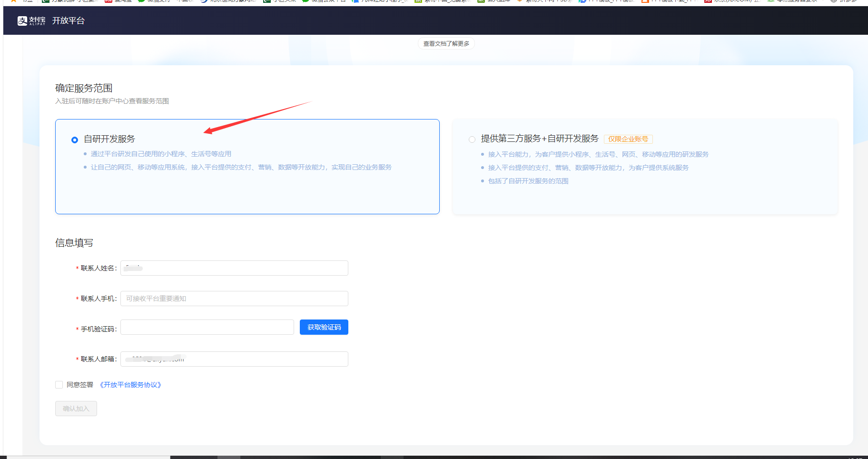Open the 开放平台 header title
This screenshot has width=868, height=459.
click(69, 20)
